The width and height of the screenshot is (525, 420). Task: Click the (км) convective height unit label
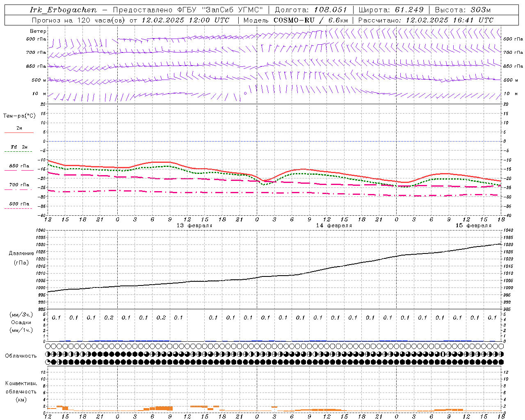coord(21,399)
